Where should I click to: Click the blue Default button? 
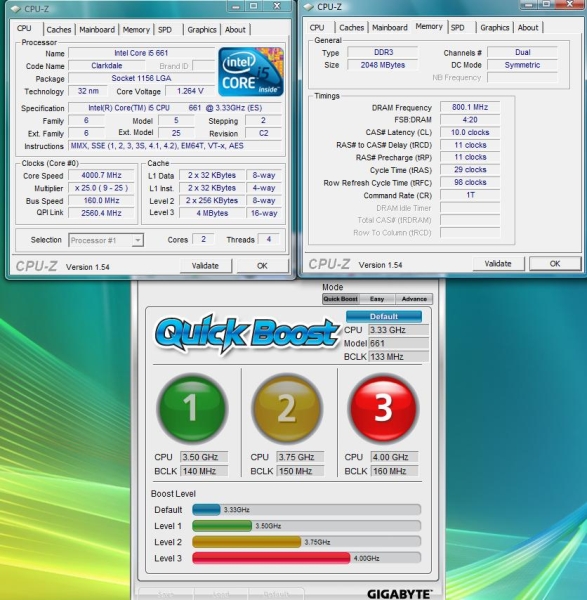coord(384,316)
